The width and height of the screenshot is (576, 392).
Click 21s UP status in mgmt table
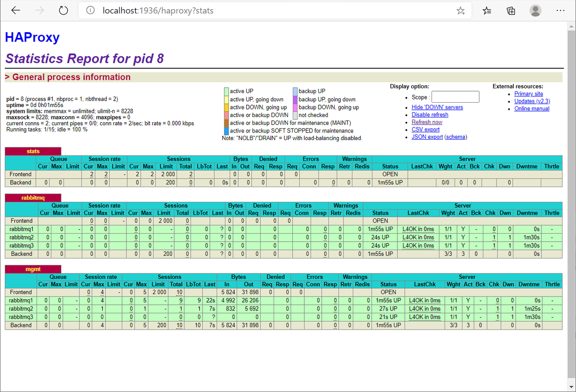[388, 317]
